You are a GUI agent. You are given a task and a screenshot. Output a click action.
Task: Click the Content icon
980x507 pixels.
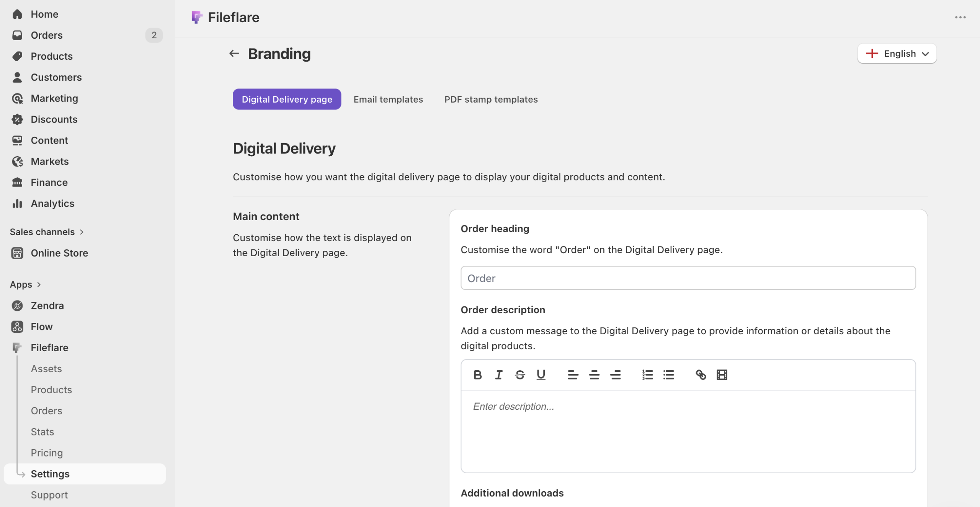(17, 141)
